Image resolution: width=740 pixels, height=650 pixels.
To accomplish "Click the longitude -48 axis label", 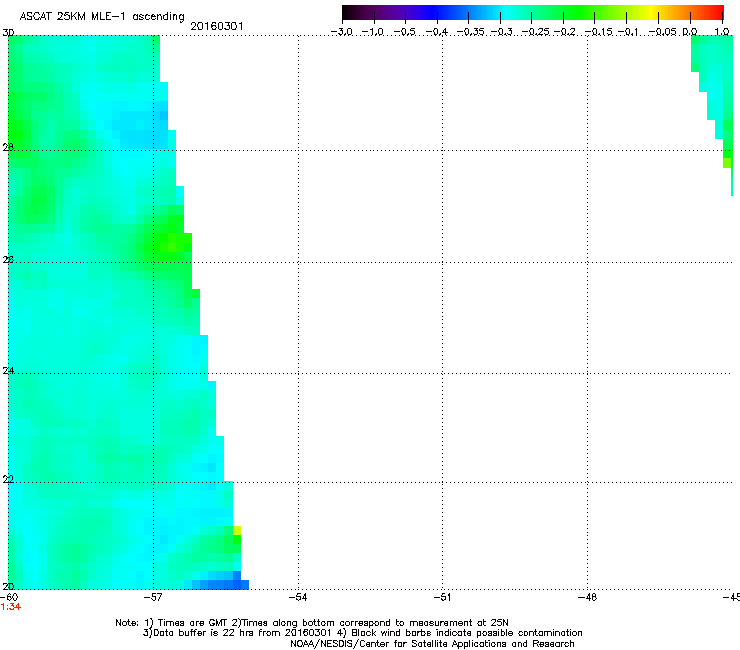I will (587, 597).
